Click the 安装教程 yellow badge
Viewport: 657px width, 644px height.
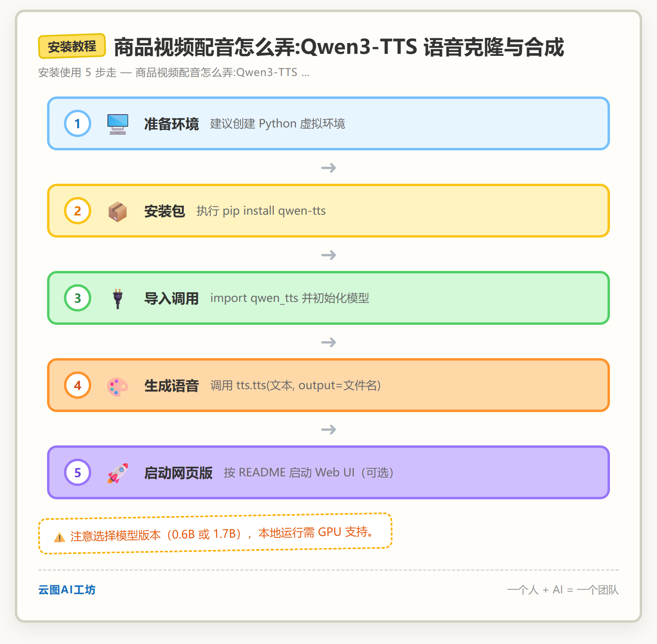72,46
